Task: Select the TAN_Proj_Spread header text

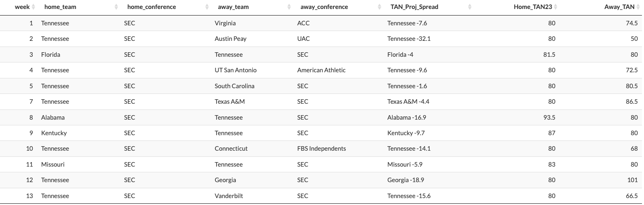Action: [x=414, y=7]
